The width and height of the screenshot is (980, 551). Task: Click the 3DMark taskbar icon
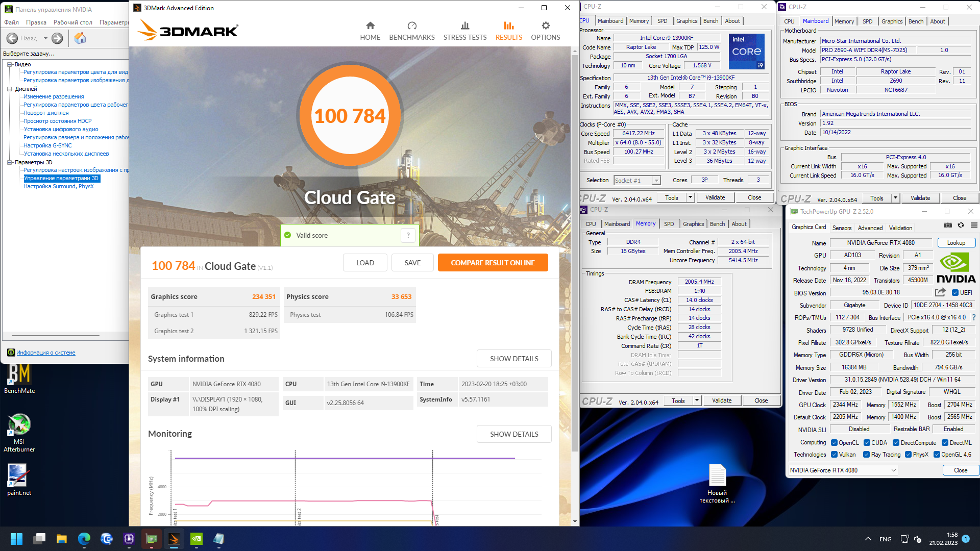tap(174, 539)
